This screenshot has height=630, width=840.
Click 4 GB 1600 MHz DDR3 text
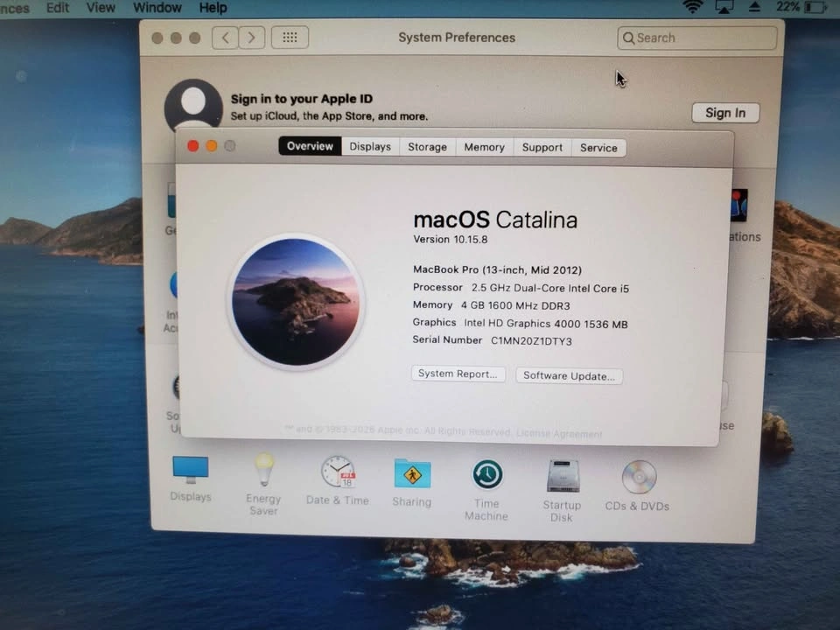coord(515,305)
